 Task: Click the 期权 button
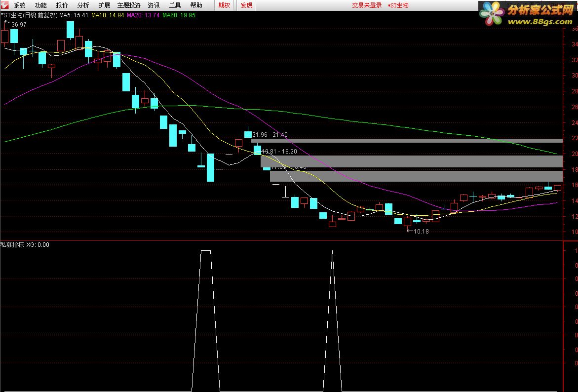tap(224, 5)
